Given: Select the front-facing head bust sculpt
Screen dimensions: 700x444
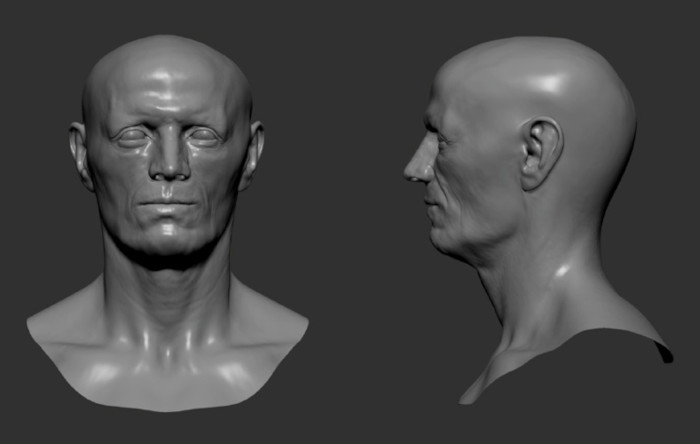Looking at the screenshot, I should pyautogui.click(x=167, y=223).
